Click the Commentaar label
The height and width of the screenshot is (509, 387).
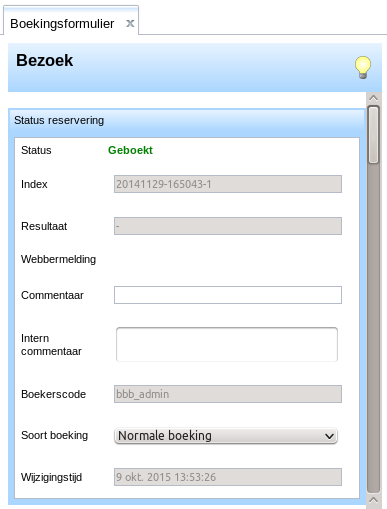(x=52, y=295)
